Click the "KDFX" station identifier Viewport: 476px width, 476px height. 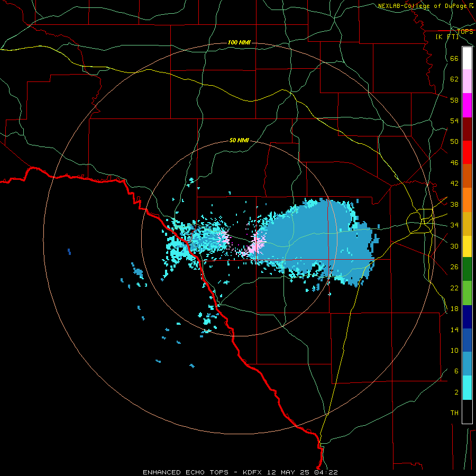(x=253, y=472)
